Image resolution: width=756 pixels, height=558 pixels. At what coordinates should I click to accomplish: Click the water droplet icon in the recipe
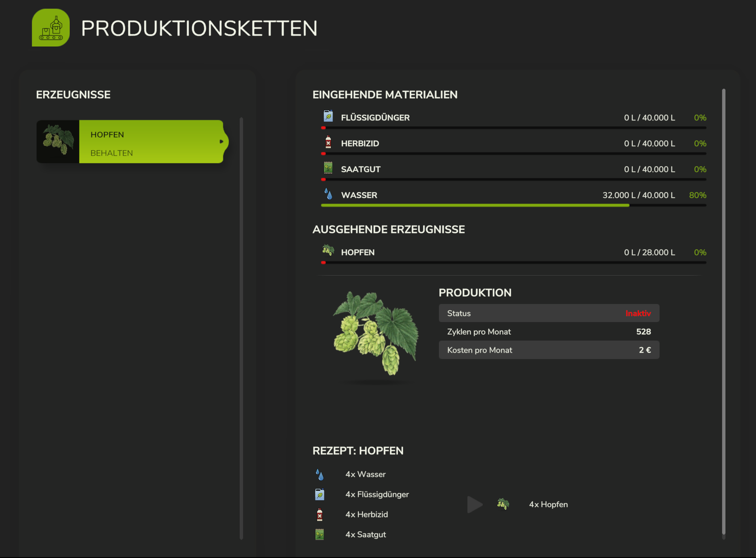coord(319,474)
